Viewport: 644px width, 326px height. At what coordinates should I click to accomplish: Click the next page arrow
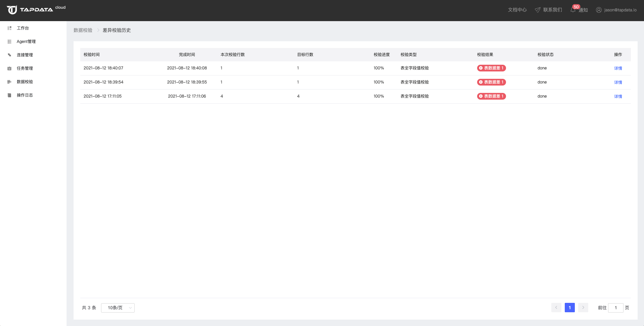(x=583, y=308)
